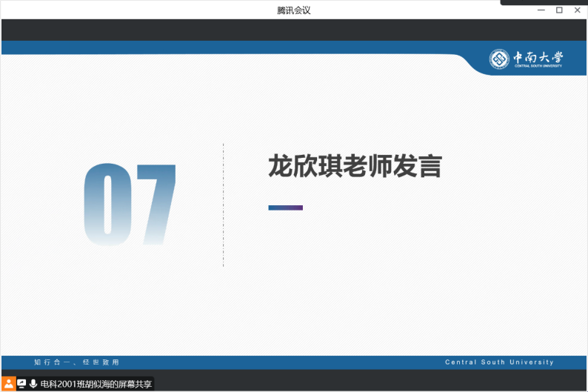Click the slide heading 龙欣琪老师发言
The width and height of the screenshot is (588, 392).
point(355,166)
